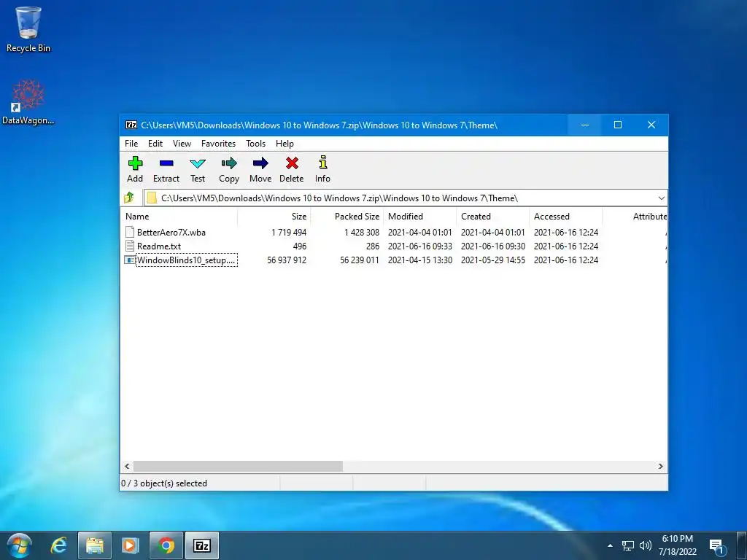Open Recycle Bin desktop icon
747x560 pixels.
[28, 29]
